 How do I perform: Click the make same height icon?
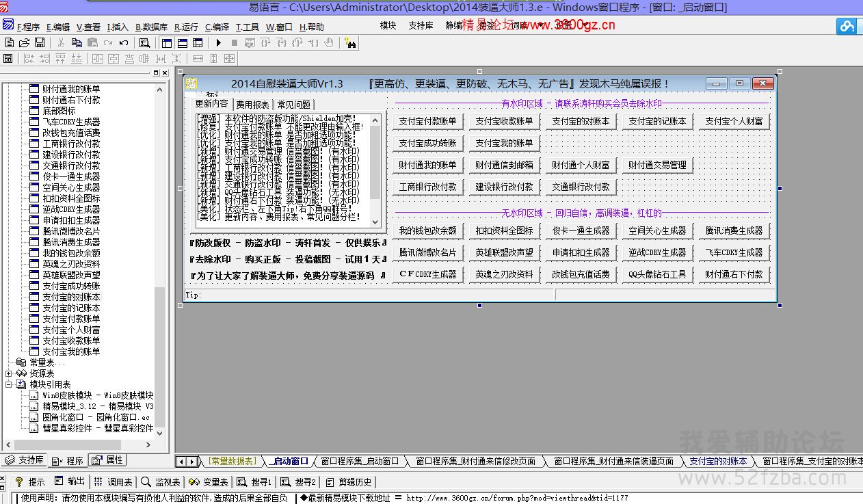[213, 59]
